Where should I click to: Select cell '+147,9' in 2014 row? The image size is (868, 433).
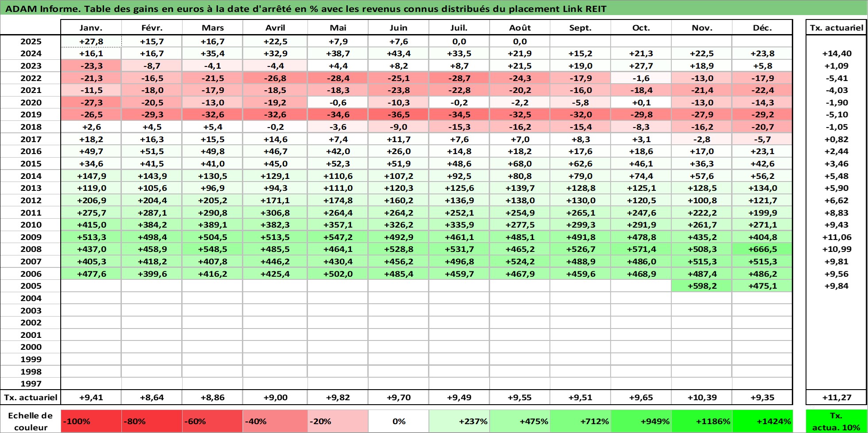pyautogui.click(x=91, y=176)
